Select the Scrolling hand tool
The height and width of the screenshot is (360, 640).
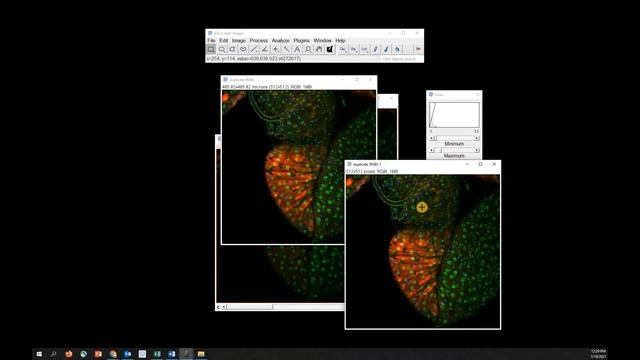point(319,49)
